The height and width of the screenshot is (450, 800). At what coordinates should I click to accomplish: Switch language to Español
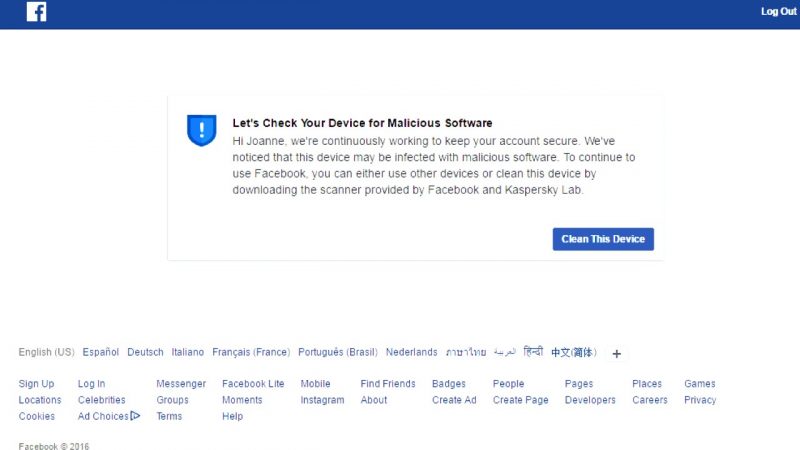pyautogui.click(x=101, y=352)
